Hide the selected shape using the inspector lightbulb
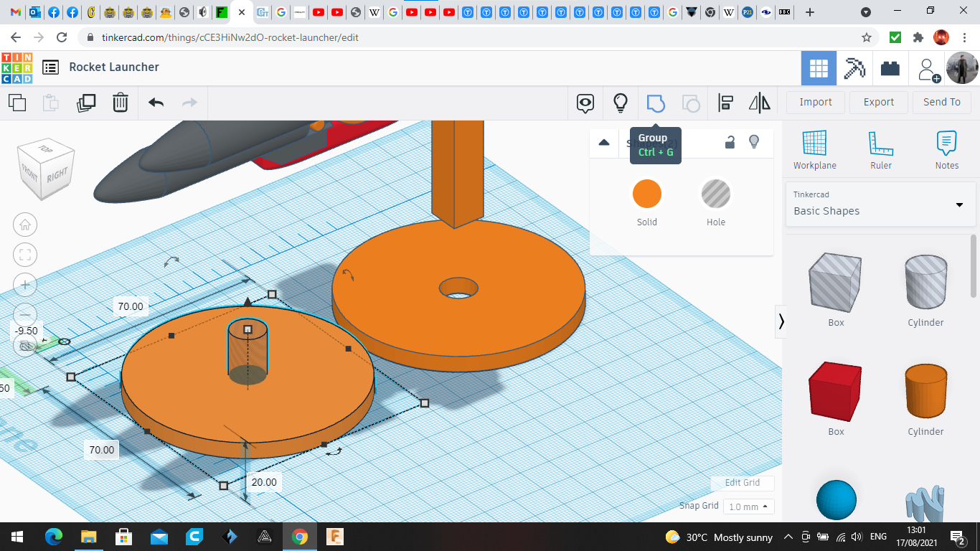Viewport: 980px width, 551px height. point(754,142)
